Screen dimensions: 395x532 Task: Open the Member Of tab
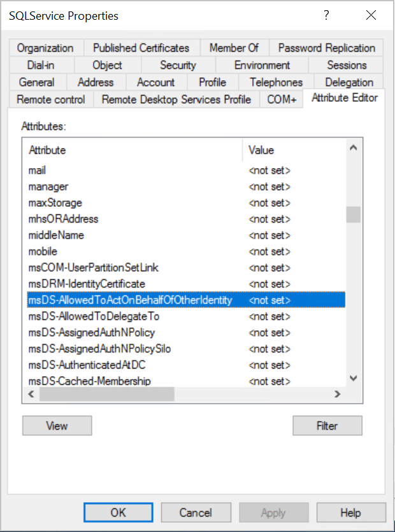[x=234, y=48]
